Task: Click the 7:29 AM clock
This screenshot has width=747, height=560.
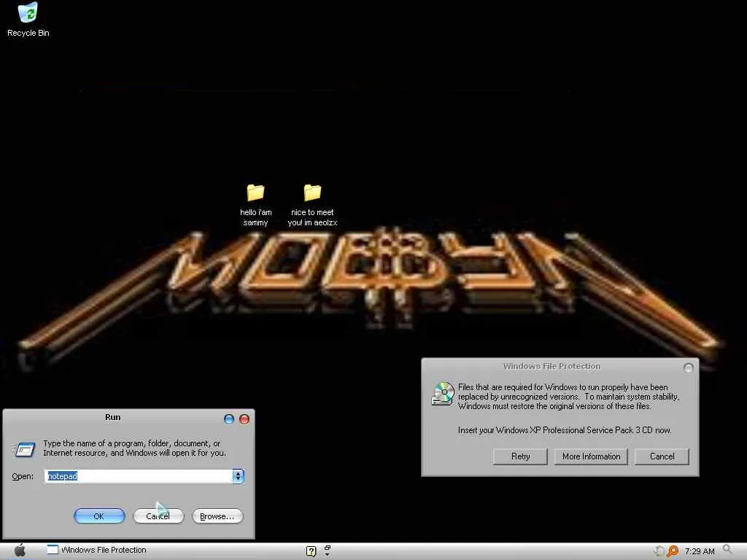Action: [700, 551]
